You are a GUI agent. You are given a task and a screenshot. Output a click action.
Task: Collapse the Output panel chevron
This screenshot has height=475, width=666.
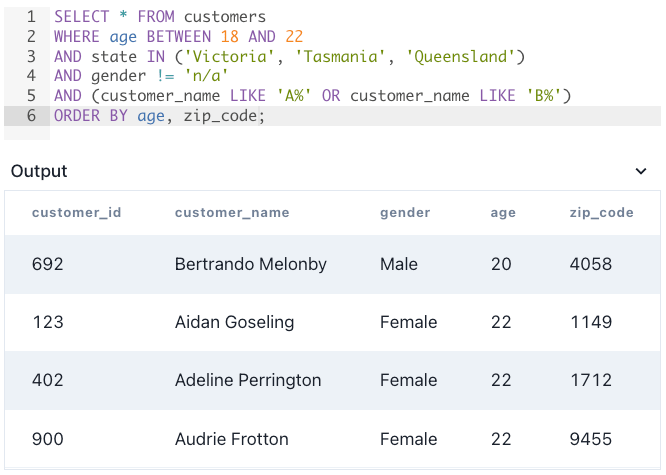coord(641,171)
